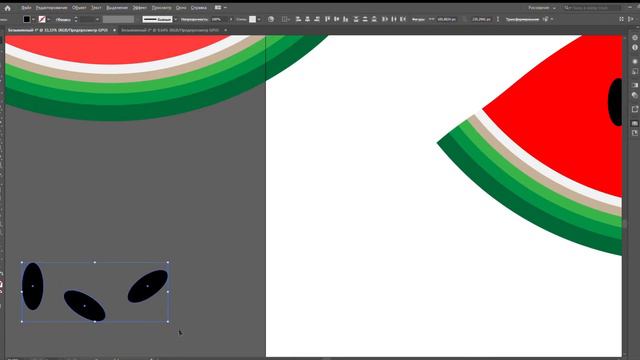
Task: Click the Трансформирование transform link
Action: (x=522, y=19)
